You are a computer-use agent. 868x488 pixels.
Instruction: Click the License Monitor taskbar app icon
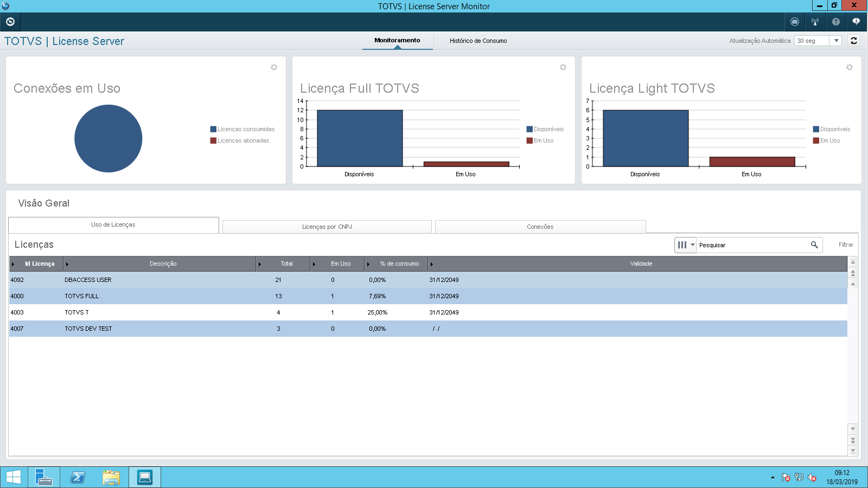(145, 477)
